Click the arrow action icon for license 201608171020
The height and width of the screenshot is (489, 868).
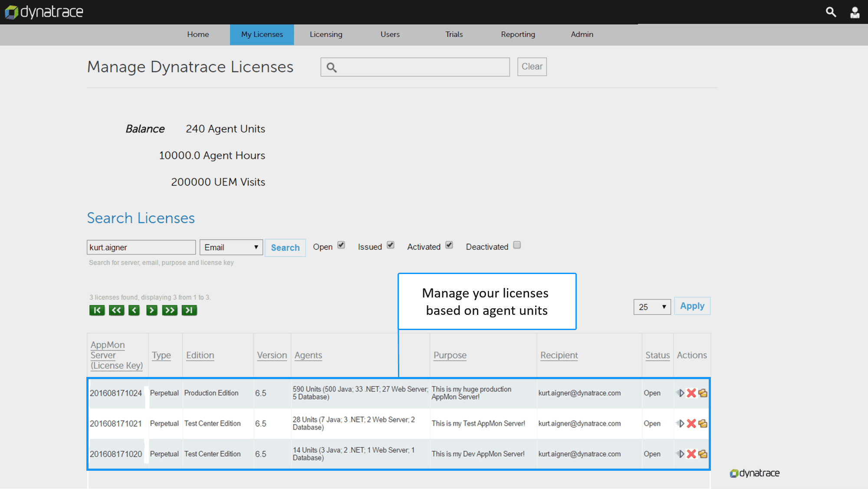pyautogui.click(x=680, y=454)
